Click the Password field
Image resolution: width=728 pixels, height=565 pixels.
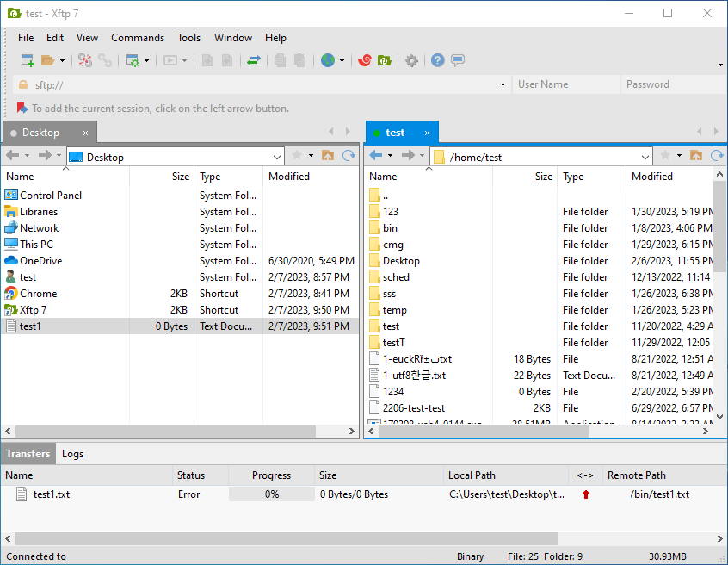tap(674, 84)
